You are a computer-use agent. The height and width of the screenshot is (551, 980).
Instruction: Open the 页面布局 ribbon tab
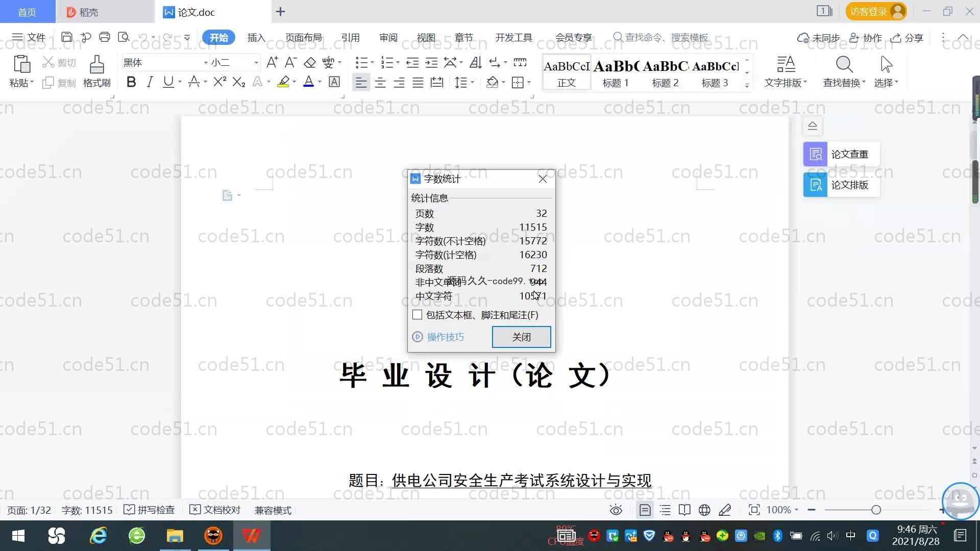click(303, 38)
